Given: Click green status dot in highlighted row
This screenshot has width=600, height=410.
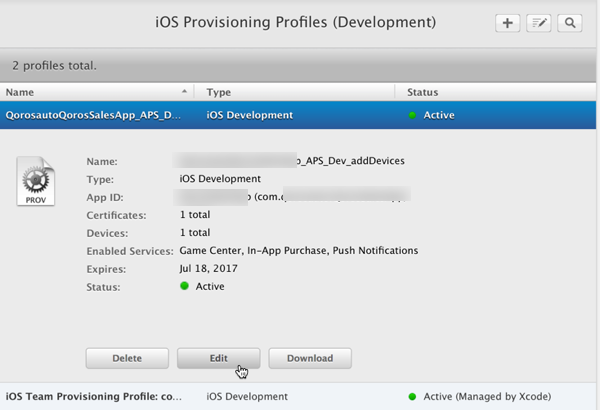Looking at the screenshot, I should [x=412, y=115].
